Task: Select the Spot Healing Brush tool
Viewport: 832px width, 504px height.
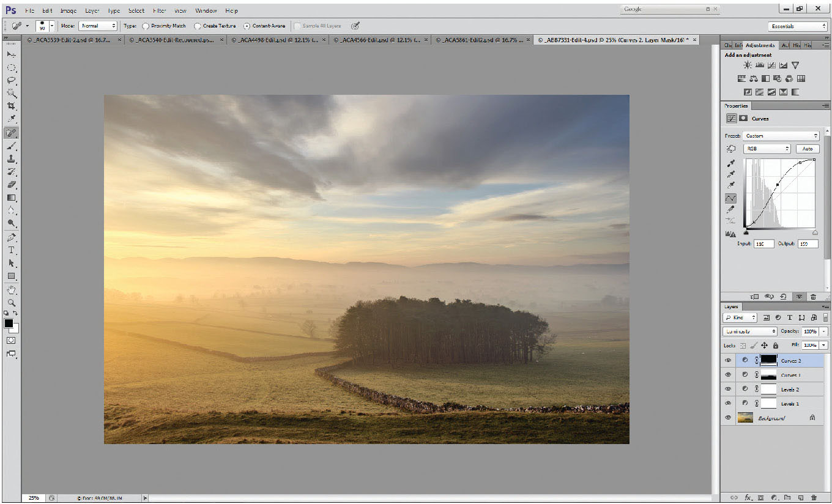Action: (x=11, y=132)
